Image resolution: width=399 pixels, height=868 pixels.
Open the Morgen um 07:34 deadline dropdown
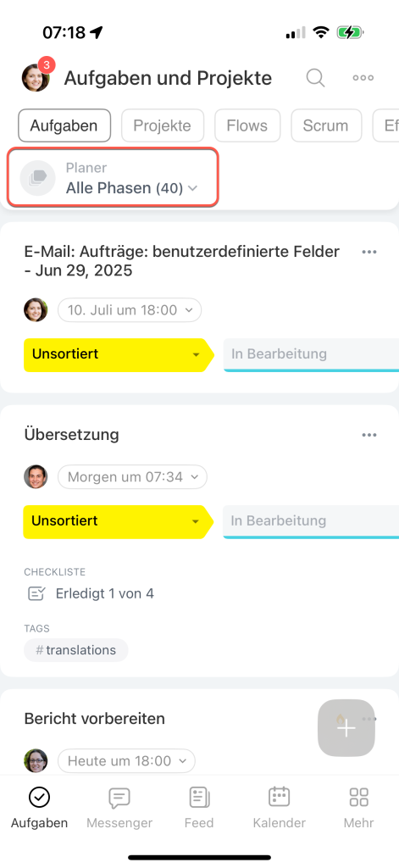point(132,476)
